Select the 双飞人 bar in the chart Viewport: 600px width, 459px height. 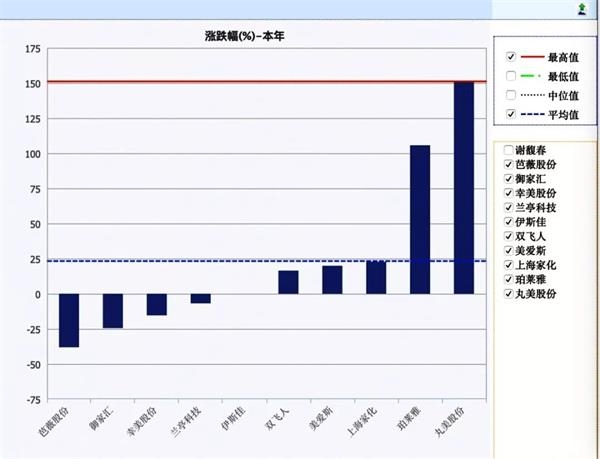click(x=288, y=282)
